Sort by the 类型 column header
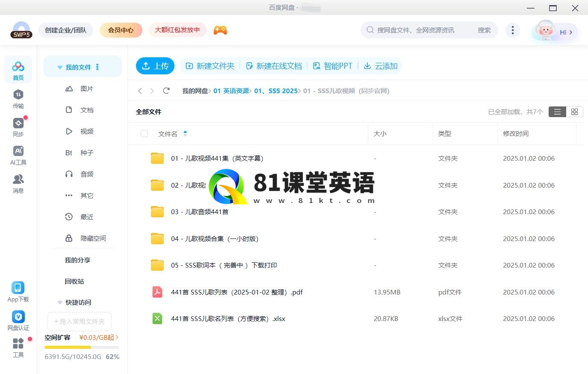The image size is (588, 374). pos(445,134)
